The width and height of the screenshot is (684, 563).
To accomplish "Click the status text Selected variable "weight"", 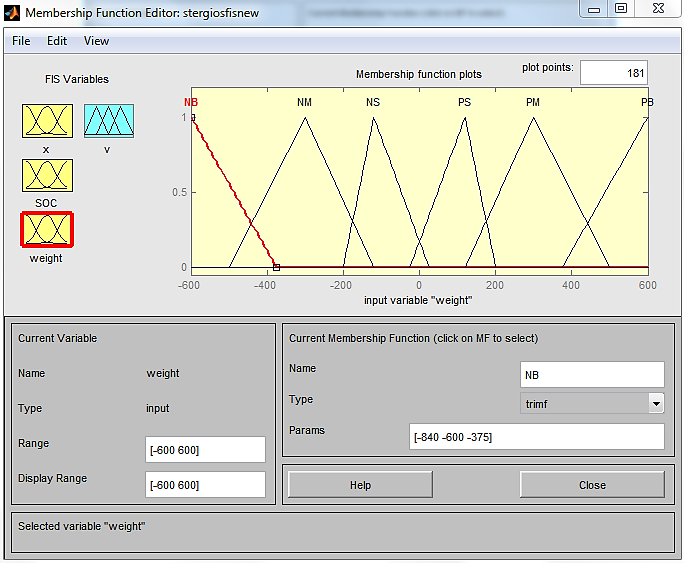I will click(x=82, y=526).
